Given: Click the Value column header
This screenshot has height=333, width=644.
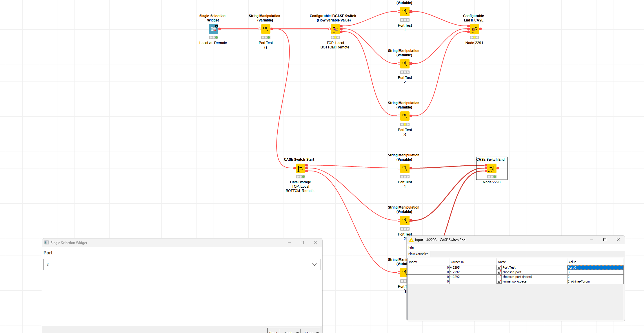Looking at the screenshot, I should click(572, 262).
